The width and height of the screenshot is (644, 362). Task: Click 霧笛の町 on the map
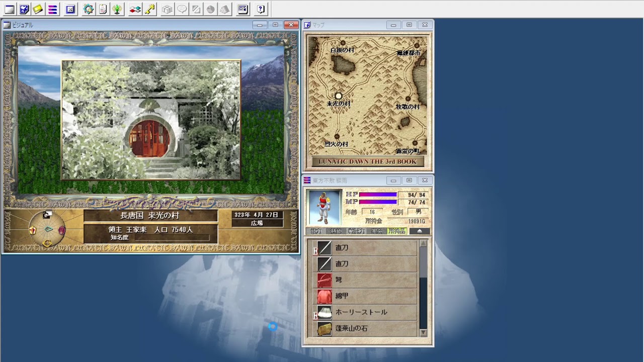[x=408, y=151]
